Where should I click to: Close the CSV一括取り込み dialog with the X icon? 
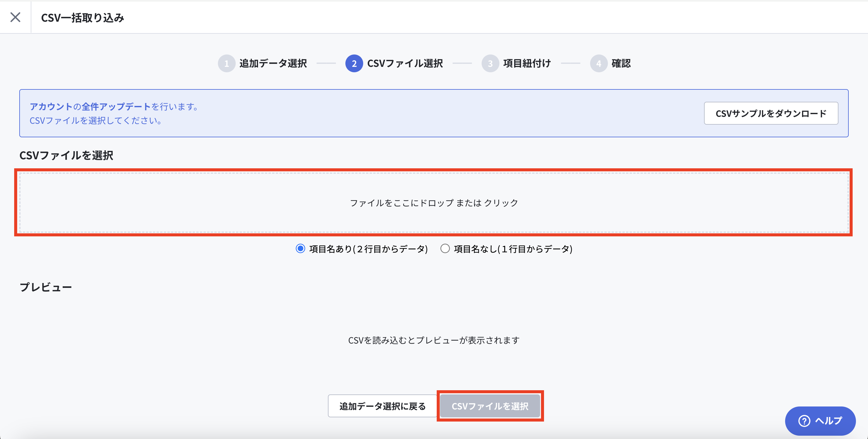(x=15, y=17)
